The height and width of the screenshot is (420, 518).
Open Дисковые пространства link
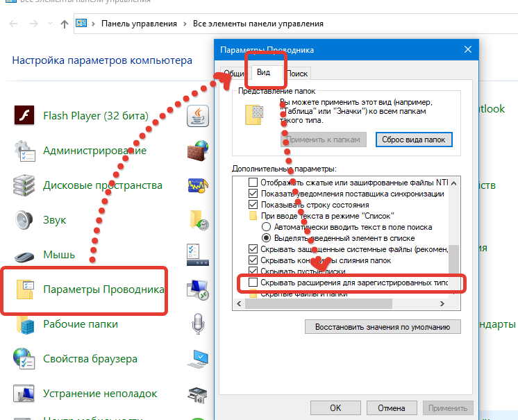(x=103, y=185)
